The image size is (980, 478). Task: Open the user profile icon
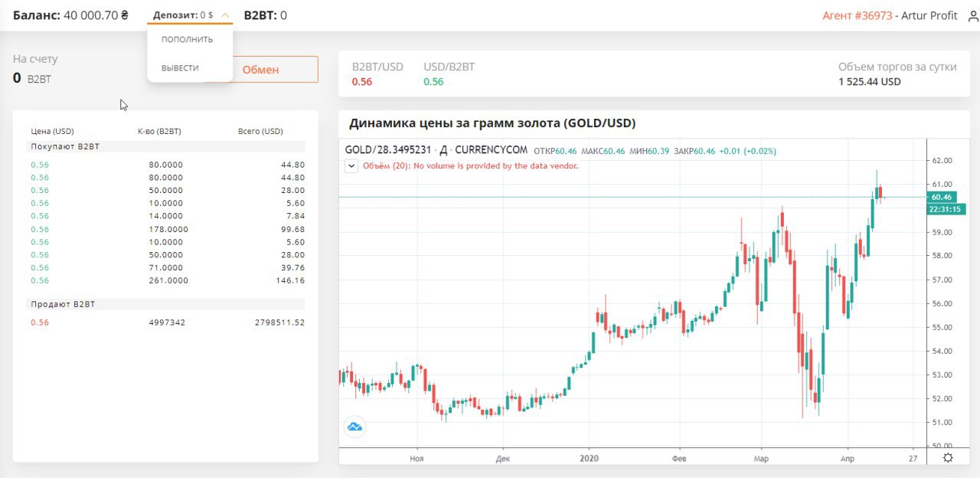[x=972, y=16]
